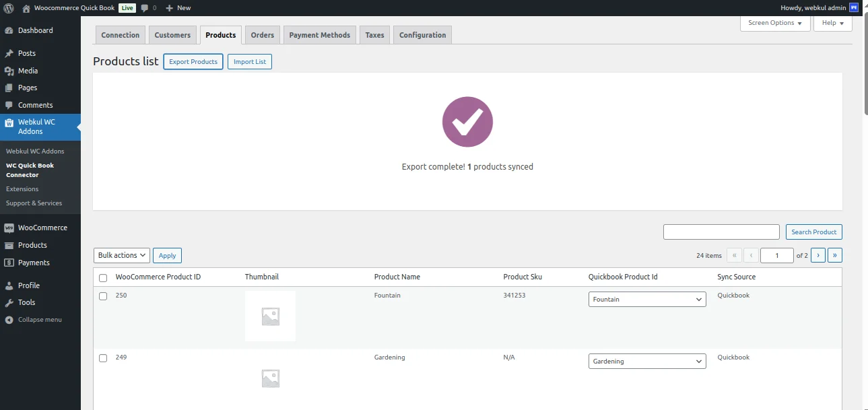Click the Search Product button

[x=813, y=232]
